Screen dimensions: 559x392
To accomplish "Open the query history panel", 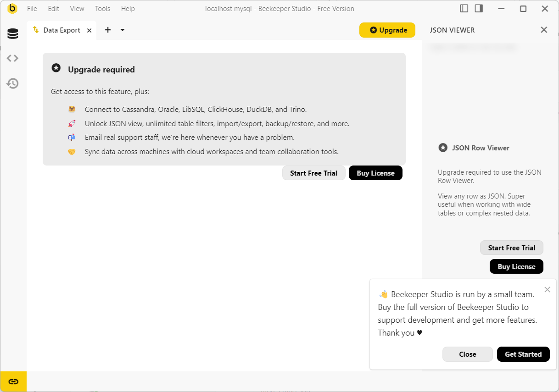I will pyautogui.click(x=12, y=83).
